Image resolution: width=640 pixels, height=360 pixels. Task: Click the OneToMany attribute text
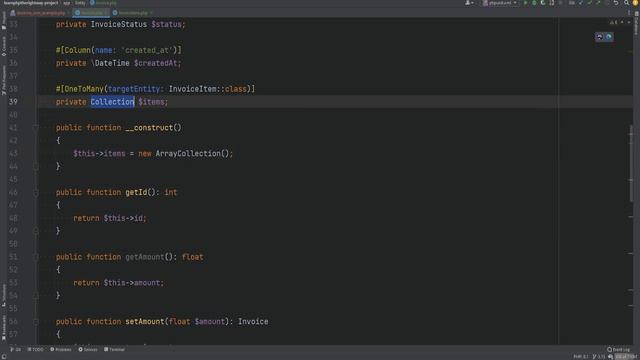pos(84,89)
